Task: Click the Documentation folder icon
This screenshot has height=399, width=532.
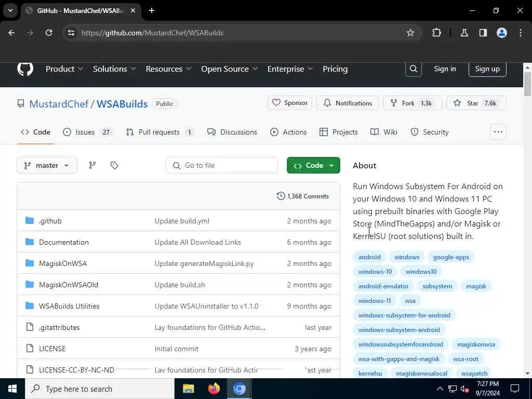Action: pos(30,242)
